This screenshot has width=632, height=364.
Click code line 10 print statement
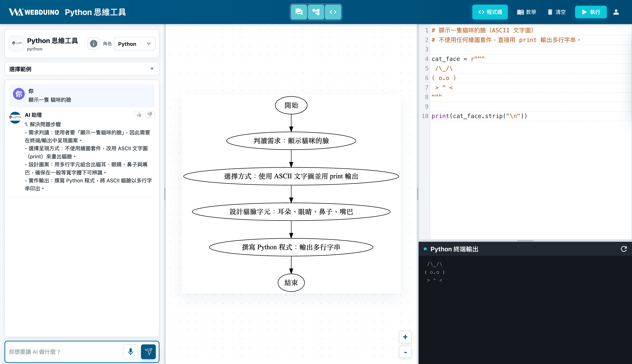pos(479,116)
